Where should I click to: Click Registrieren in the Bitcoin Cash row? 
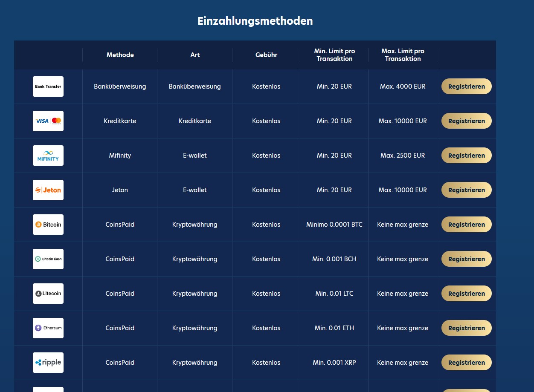467,259
